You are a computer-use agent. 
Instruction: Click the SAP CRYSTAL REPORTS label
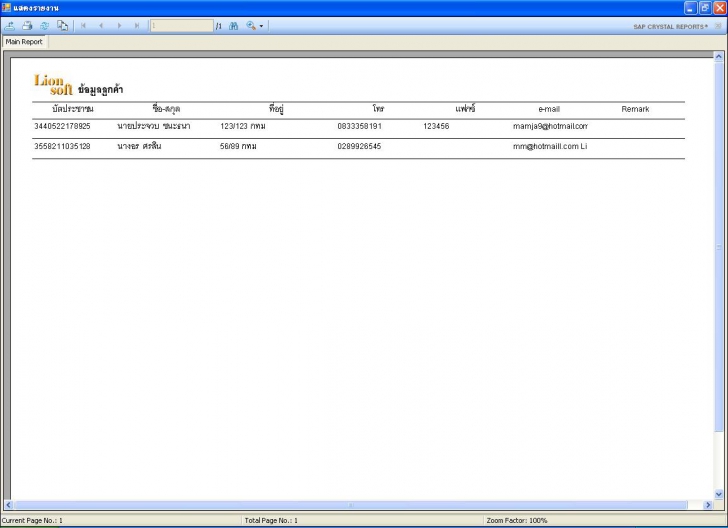point(670,27)
